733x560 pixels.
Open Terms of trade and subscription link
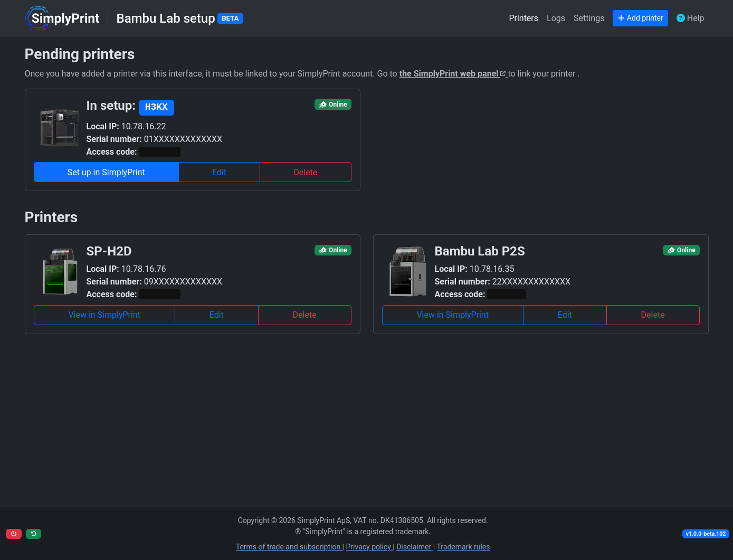[x=288, y=547]
